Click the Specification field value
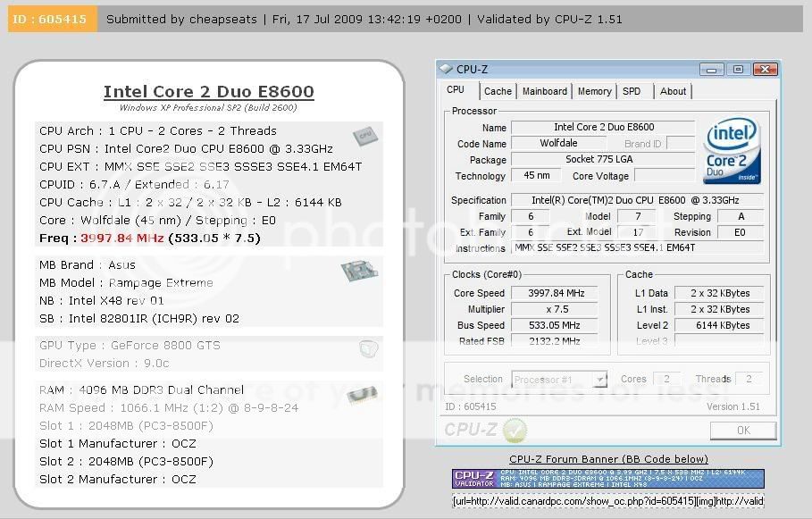The width and height of the screenshot is (812, 519). [x=638, y=200]
